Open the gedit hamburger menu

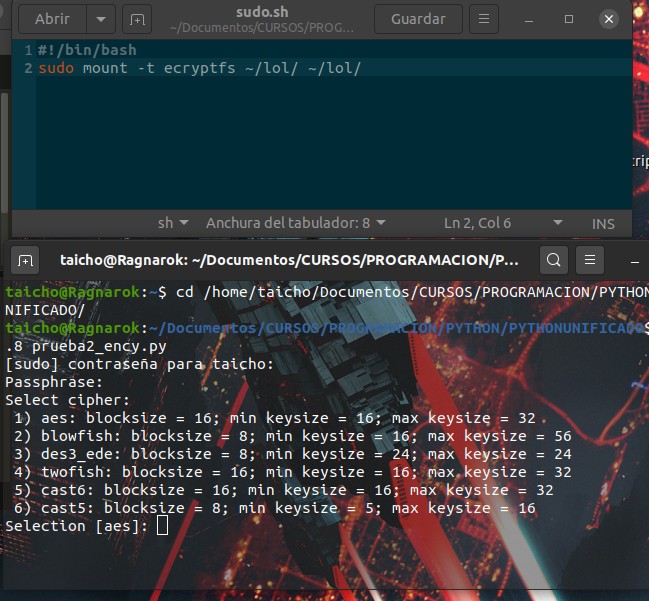coord(484,19)
